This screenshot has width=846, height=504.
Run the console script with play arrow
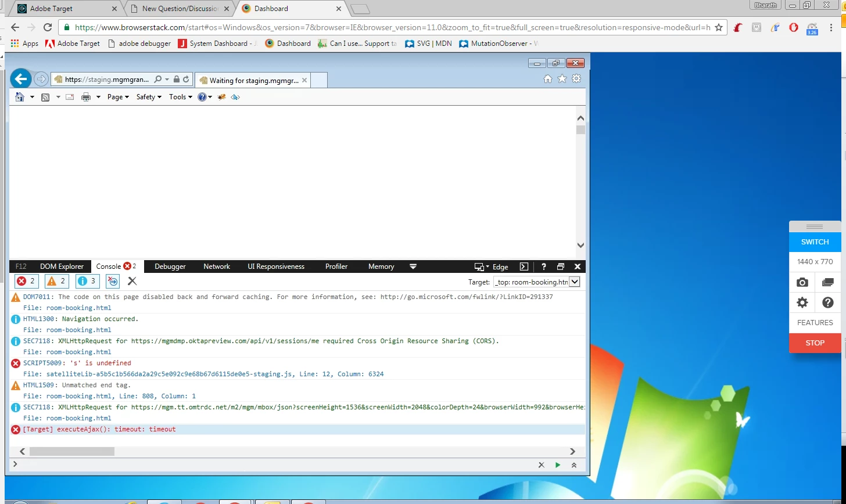click(x=558, y=465)
